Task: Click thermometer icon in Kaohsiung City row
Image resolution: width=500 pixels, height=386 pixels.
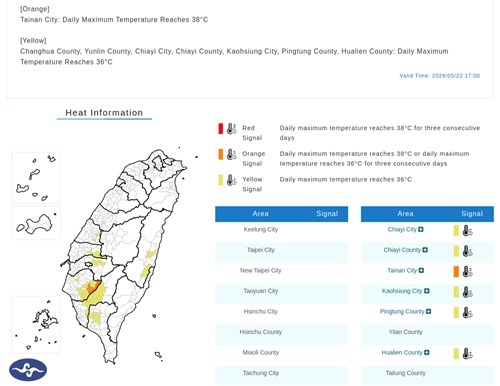Action: coord(467,292)
